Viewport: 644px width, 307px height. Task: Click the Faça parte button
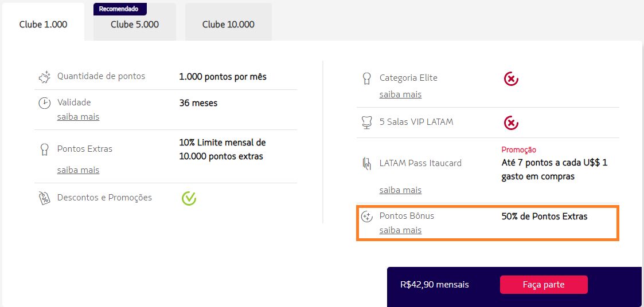click(544, 285)
